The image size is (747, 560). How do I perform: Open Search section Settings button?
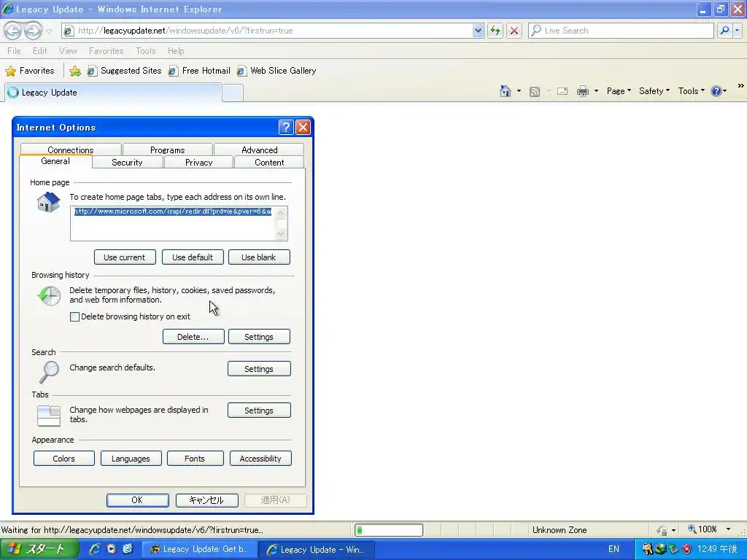pos(259,368)
